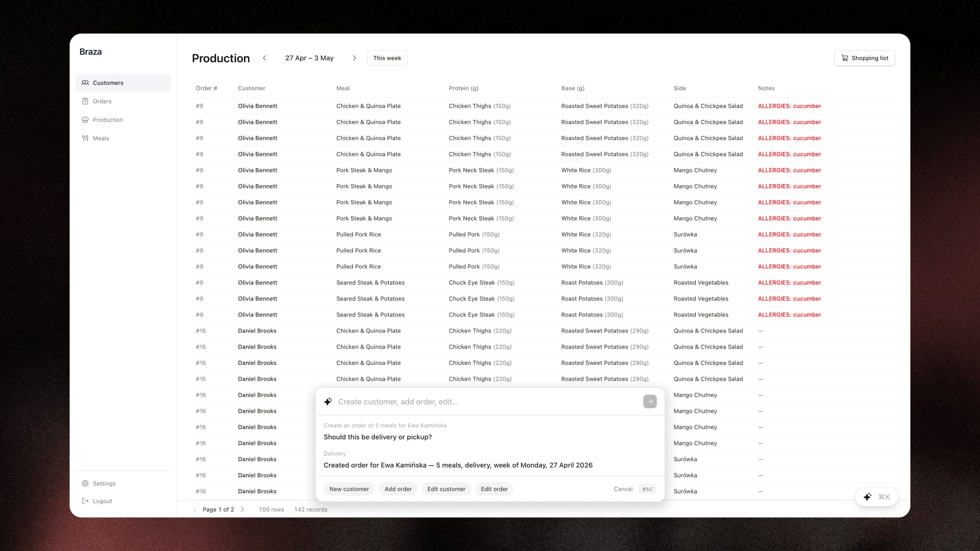Go to next week with right chevron
The image size is (980, 551).
[354, 58]
